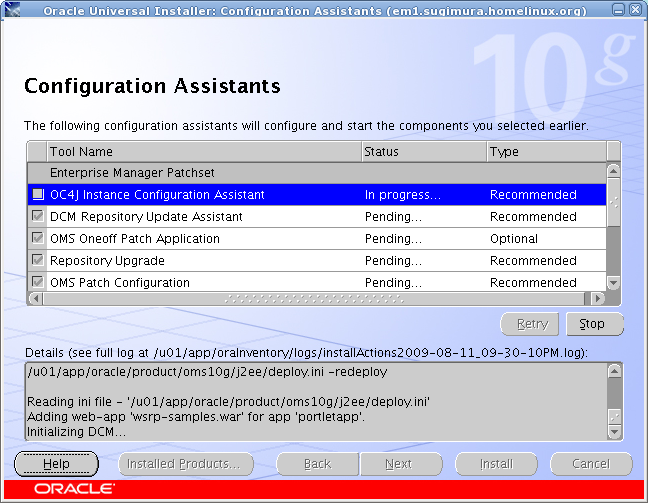Open Installed Products list
Viewport: 648px width, 503px height.
tap(186, 464)
